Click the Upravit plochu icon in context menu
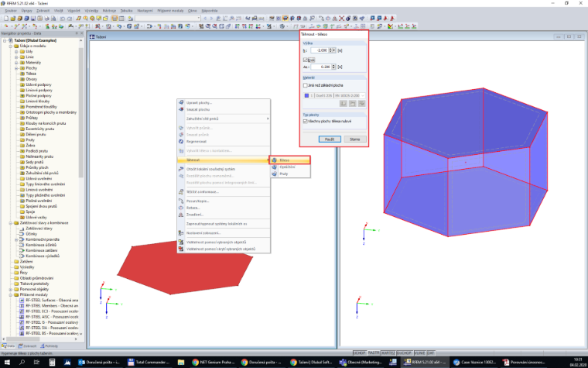Viewport: 588px width, 368px height. 181,102
